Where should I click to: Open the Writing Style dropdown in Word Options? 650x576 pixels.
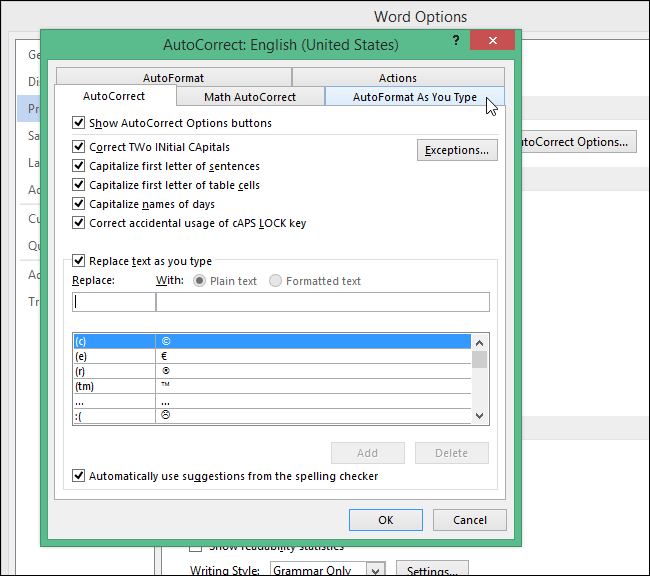[375, 571]
